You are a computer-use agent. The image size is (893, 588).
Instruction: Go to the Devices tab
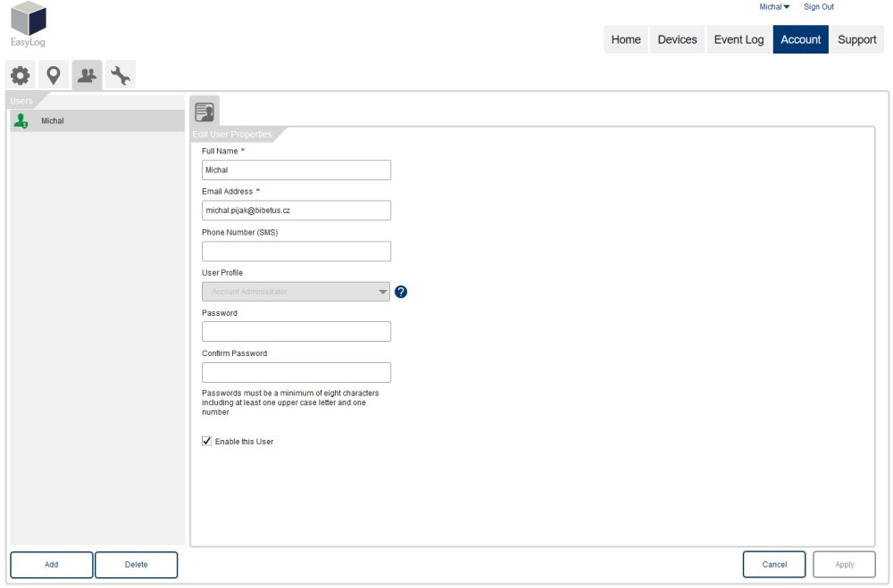point(677,39)
